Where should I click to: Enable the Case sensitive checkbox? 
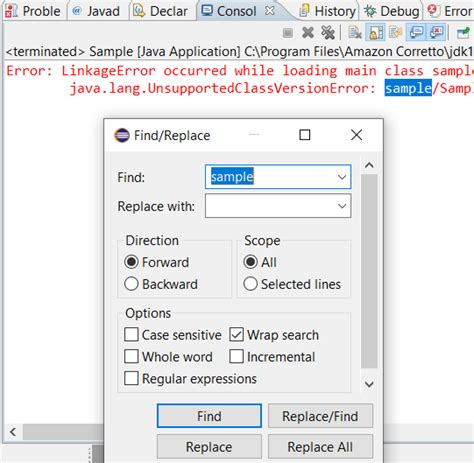click(x=131, y=335)
